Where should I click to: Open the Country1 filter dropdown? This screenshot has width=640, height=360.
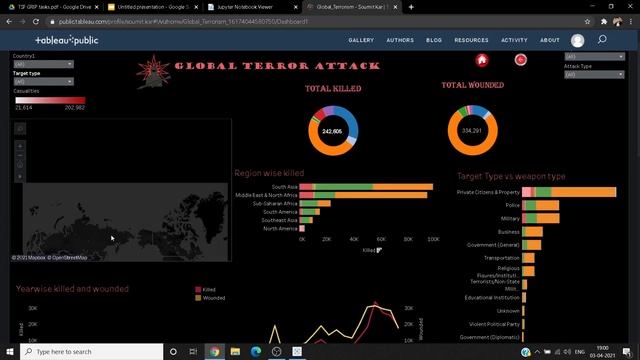[43, 64]
